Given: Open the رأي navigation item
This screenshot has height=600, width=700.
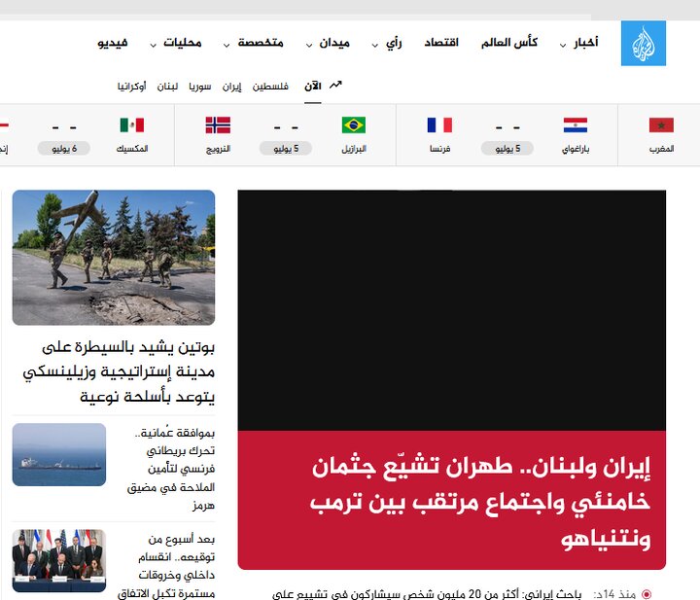Looking at the screenshot, I should point(394,44).
